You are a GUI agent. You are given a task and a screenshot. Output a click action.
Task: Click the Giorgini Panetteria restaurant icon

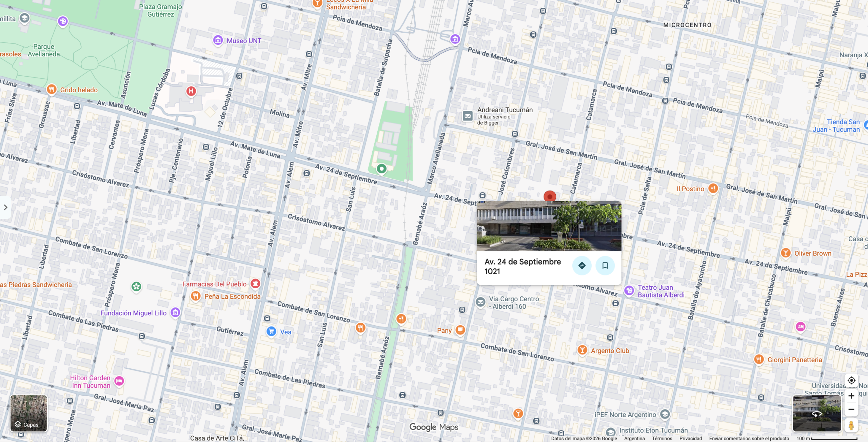[759, 359]
